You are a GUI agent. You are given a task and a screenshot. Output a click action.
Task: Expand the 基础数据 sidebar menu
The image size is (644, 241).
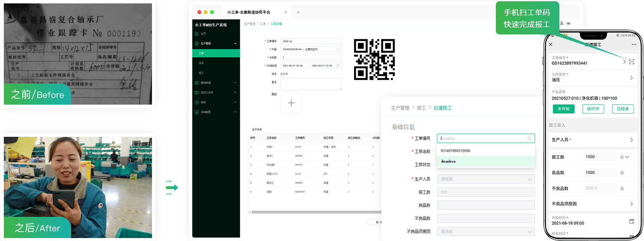(216, 83)
